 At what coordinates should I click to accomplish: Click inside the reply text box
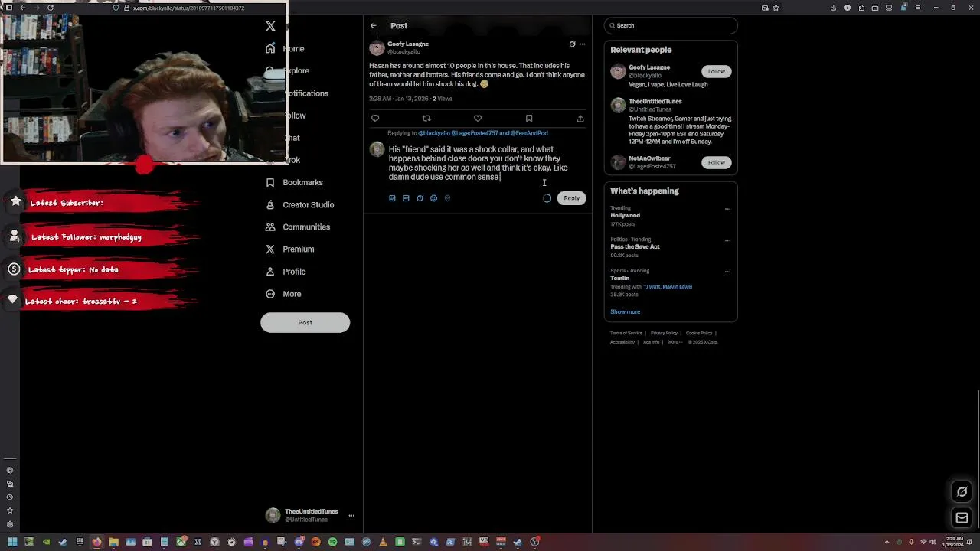coord(486,163)
